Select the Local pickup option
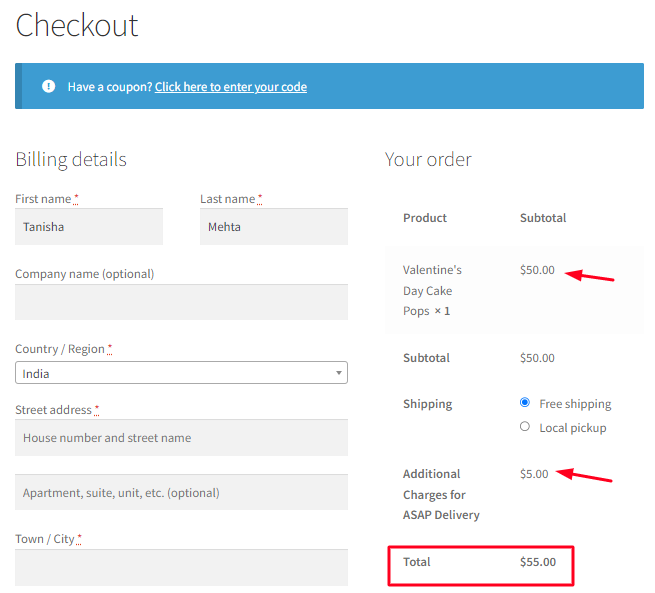The image size is (655, 593). [525, 427]
